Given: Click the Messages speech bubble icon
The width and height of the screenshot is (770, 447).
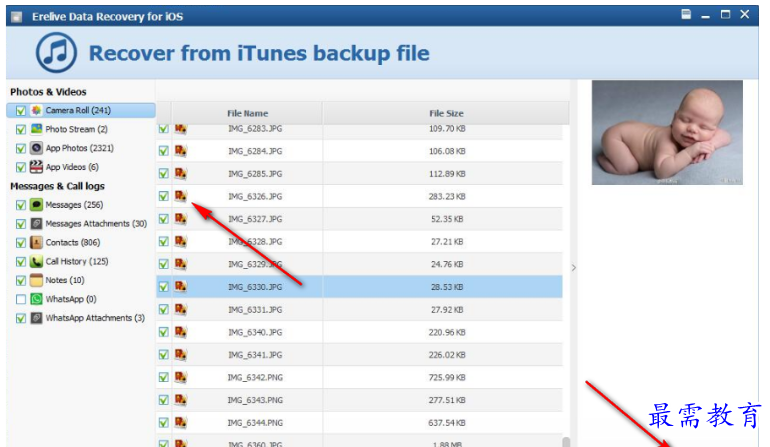Looking at the screenshot, I should pyautogui.click(x=36, y=205).
